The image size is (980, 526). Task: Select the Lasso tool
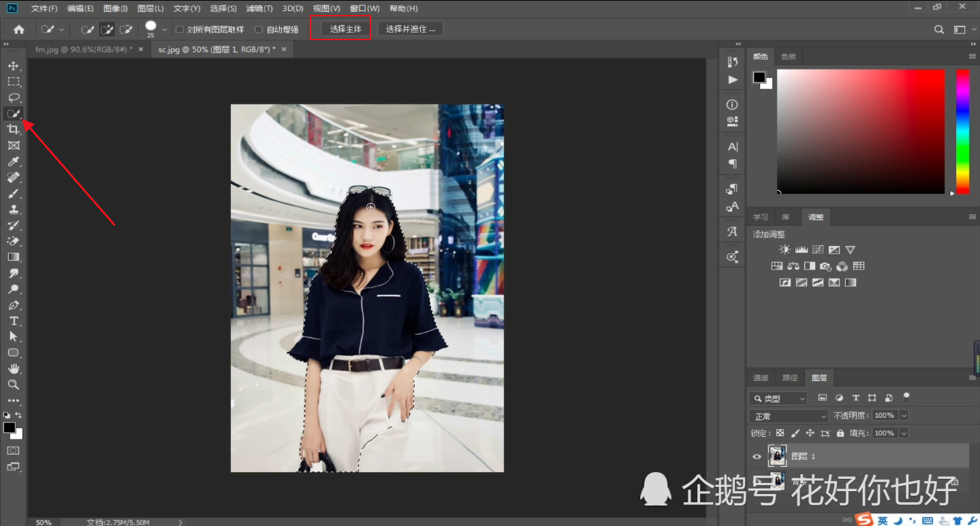[x=13, y=97]
